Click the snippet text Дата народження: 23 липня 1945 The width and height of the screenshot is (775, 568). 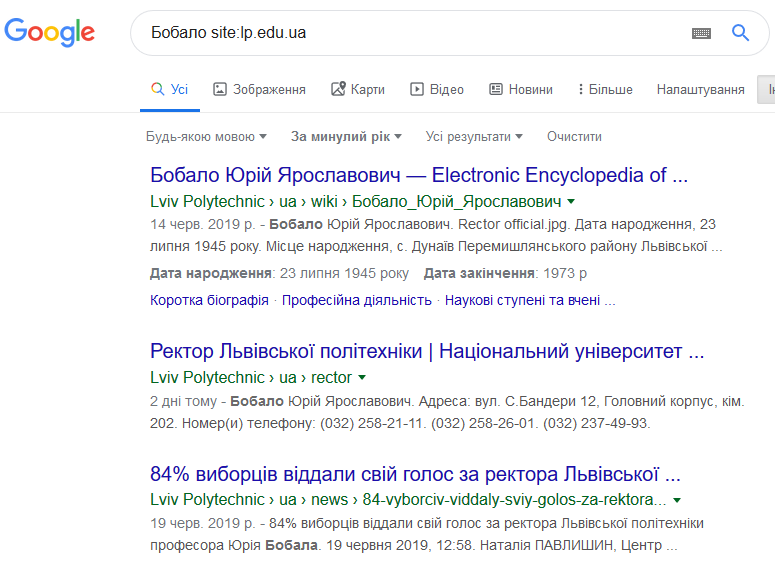(279, 273)
